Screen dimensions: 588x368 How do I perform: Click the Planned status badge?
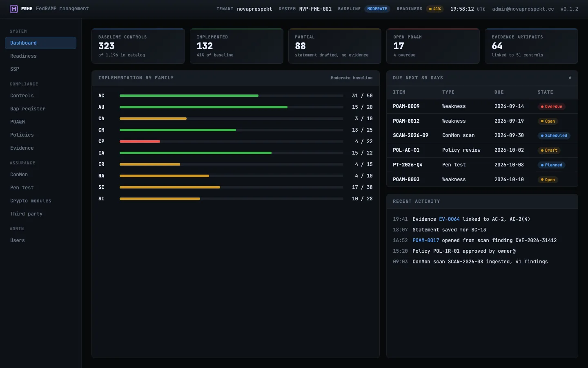[552, 165]
